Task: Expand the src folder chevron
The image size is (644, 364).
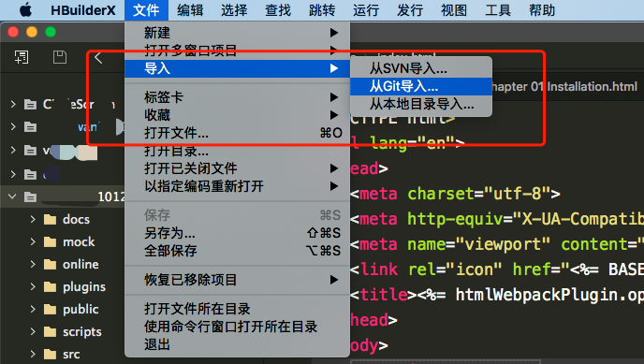Action: point(33,354)
